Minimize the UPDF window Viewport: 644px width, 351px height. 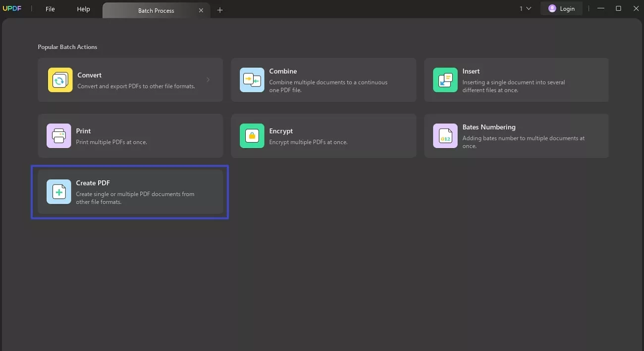click(600, 8)
